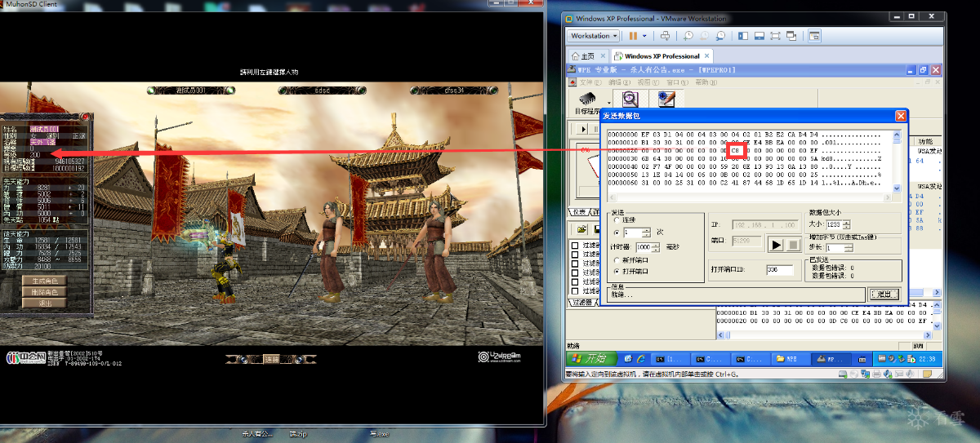Click the 步长 step length field
Image resolution: width=980 pixels, height=443 pixels.
(x=835, y=248)
